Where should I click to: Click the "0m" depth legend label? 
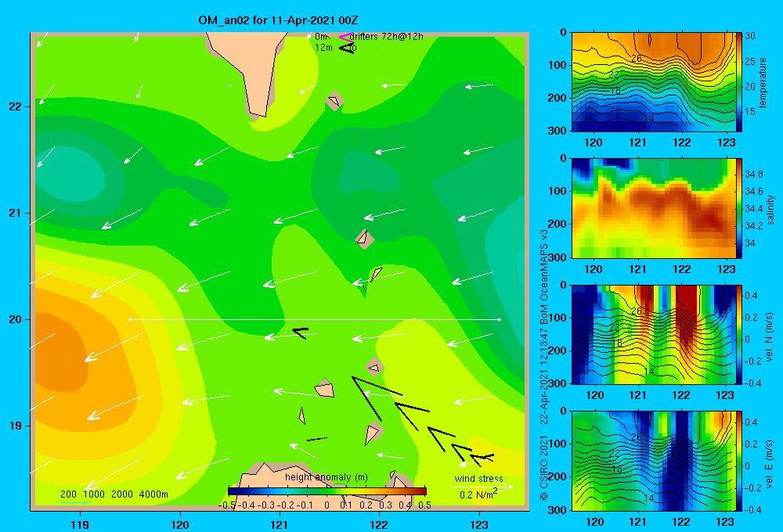(x=321, y=37)
